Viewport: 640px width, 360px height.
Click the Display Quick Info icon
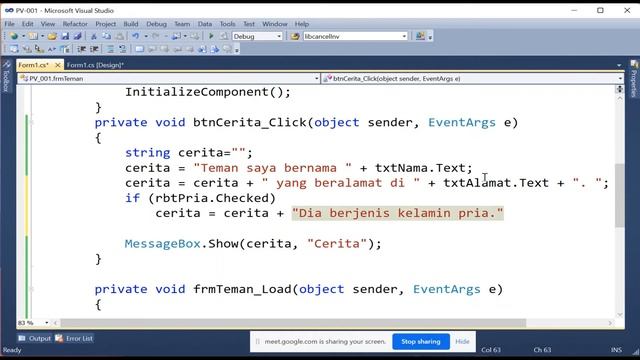(39, 49)
